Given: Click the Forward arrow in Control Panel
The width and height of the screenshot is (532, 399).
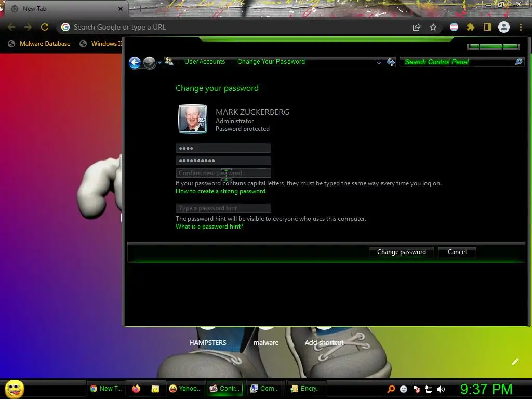Looking at the screenshot, I should click(x=149, y=62).
